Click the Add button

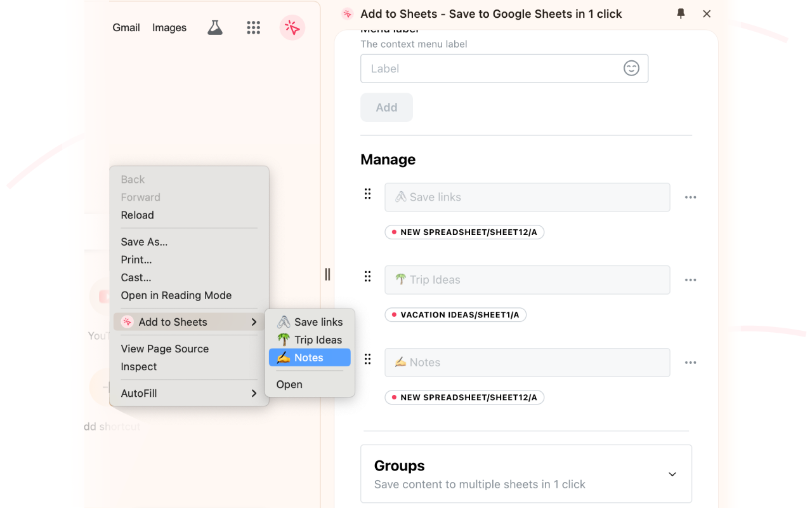[386, 107]
